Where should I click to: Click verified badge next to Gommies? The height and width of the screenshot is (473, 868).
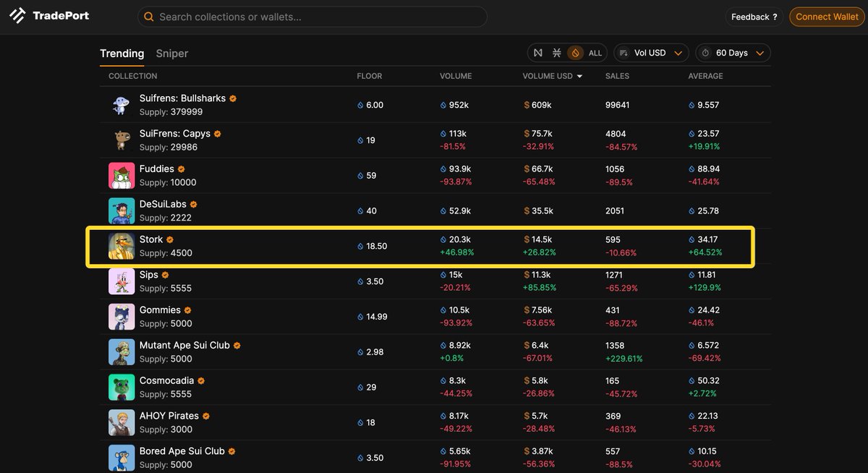point(188,310)
